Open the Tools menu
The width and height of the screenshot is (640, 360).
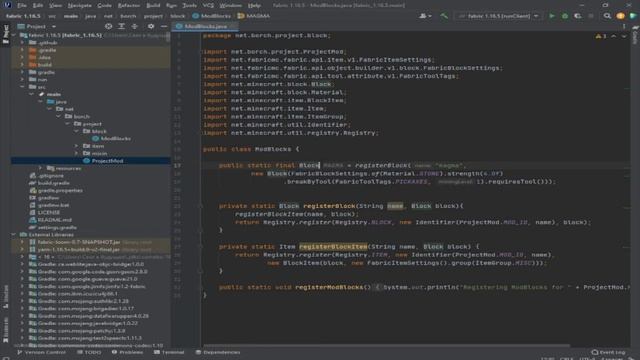[x=189, y=5]
